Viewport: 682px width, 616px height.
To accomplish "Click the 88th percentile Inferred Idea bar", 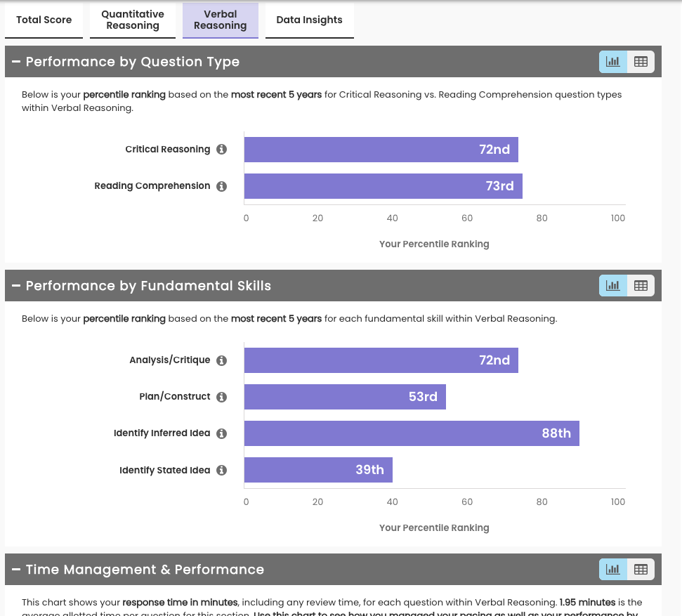I will click(412, 433).
